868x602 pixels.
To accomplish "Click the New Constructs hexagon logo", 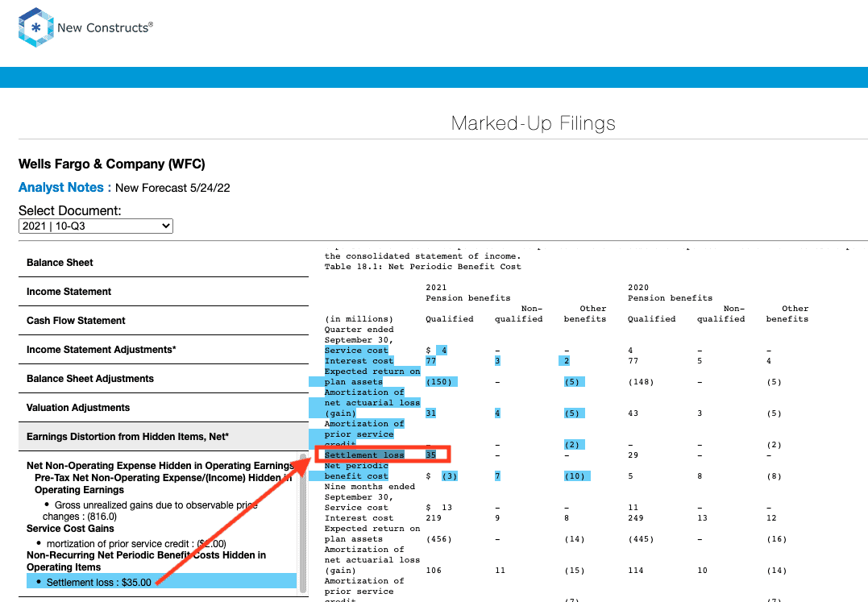I will (36, 27).
